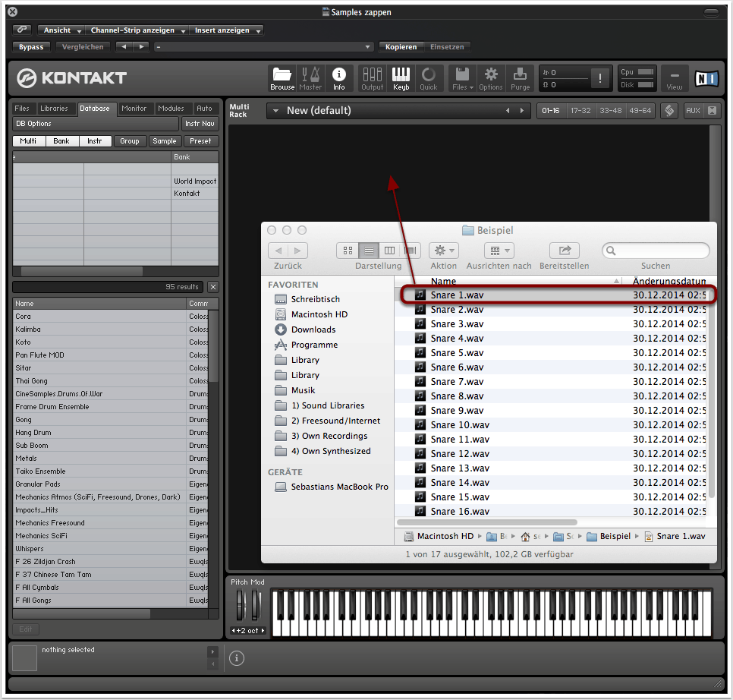Toggle the Keyb on-screen keyboard icon
The image size is (733, 700).
click(x=401, y=77)
